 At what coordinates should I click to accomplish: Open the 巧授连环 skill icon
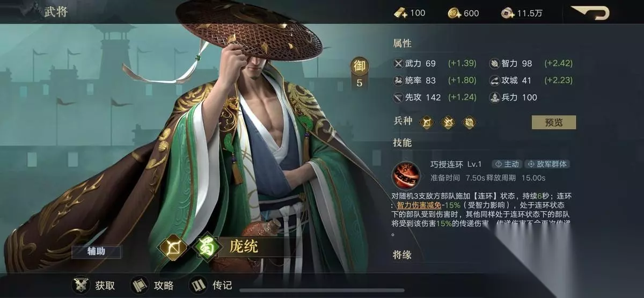408,172
